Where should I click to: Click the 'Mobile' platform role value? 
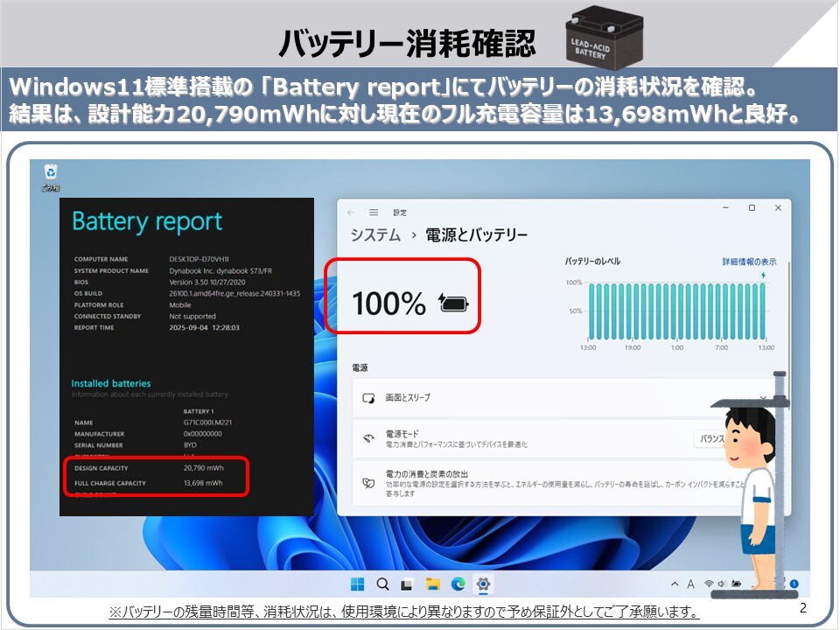180,304
